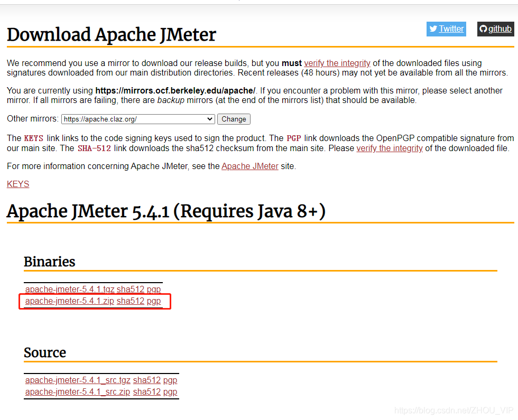Open the github link text
This screenshot has width=518, height=420.
pos(500,29)
